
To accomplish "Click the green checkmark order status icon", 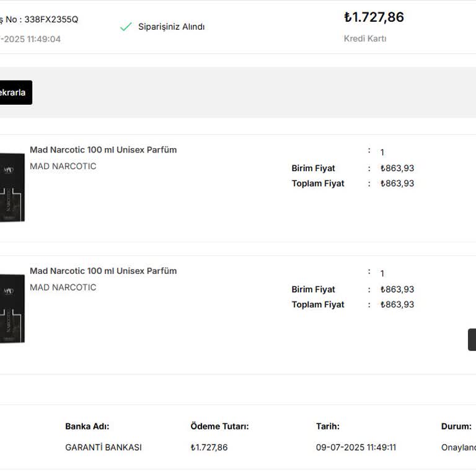I will (126, 27).
